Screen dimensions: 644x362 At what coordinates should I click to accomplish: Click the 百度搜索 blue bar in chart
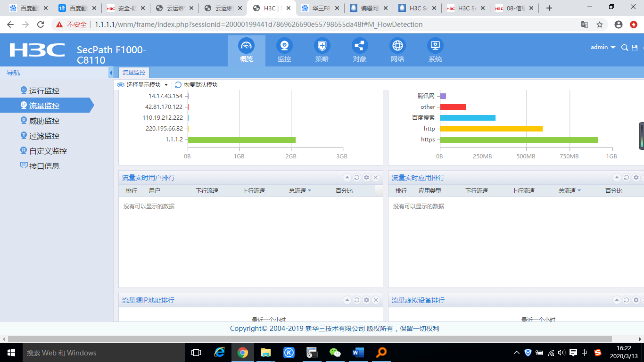468,118
